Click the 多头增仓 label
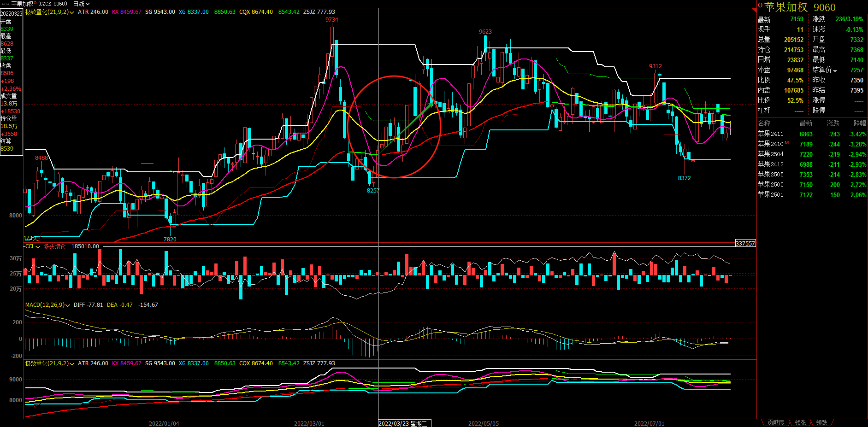This screenshot has width=868, height=427. (54, 246)
